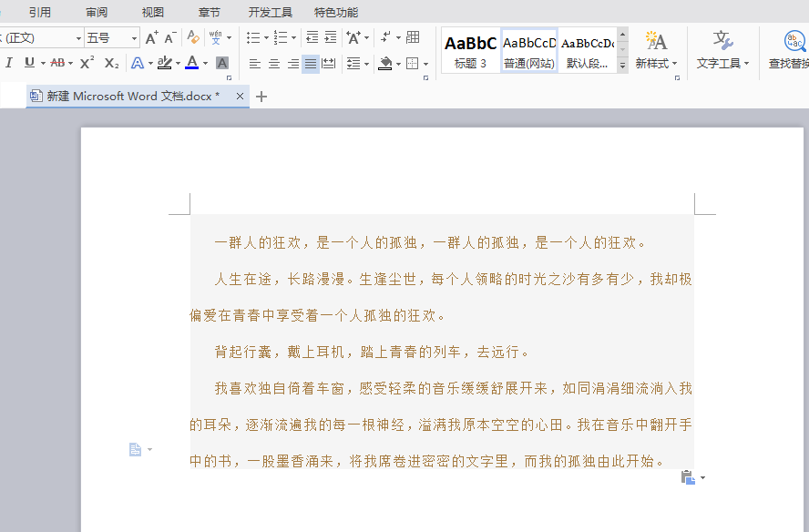Click line spacing icon
Viewport: 809px width, 532px height.
353,64
